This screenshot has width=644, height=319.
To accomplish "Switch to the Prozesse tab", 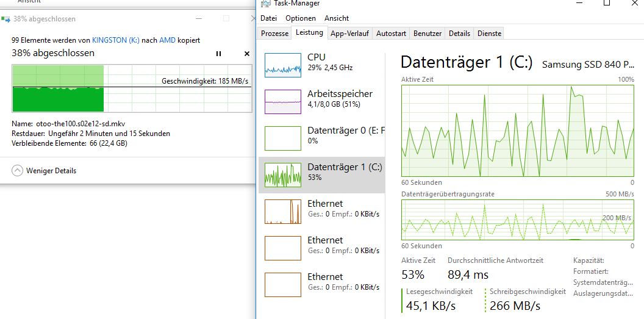I will [275, 34].
